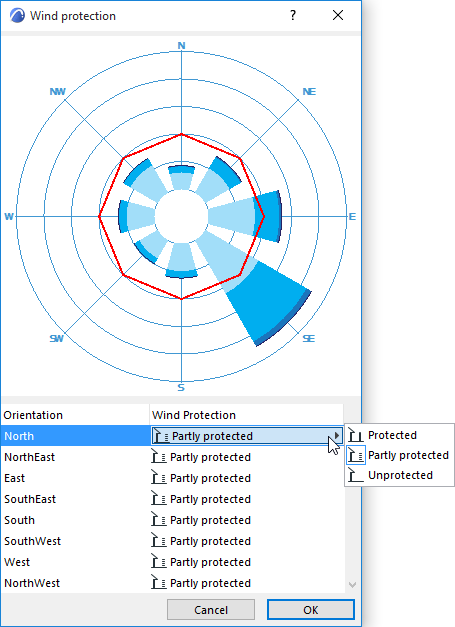Click the Cancel button
Screen dimensions: 455x627
pos(211,610)
